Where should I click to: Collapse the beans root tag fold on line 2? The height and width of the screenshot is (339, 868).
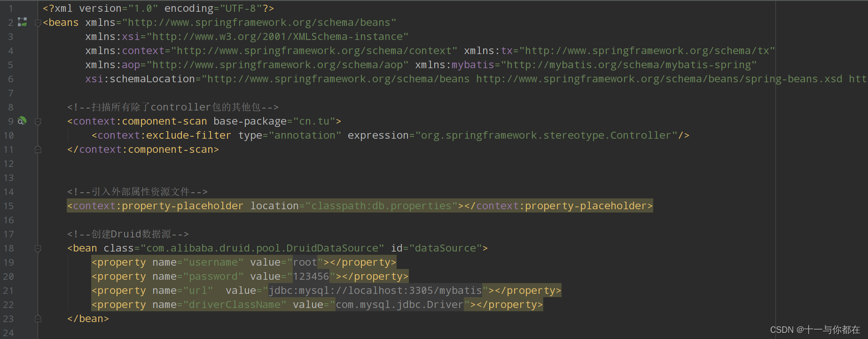[x=38, y=23]
